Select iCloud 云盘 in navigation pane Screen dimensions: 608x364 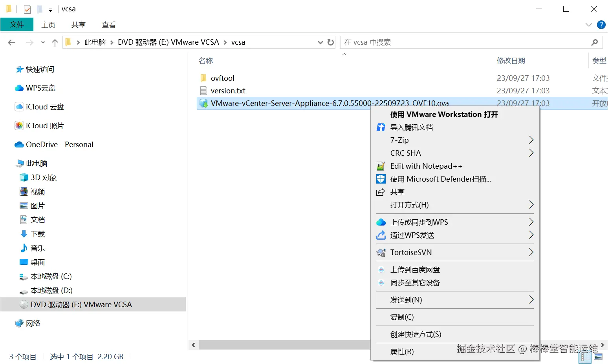39,107
